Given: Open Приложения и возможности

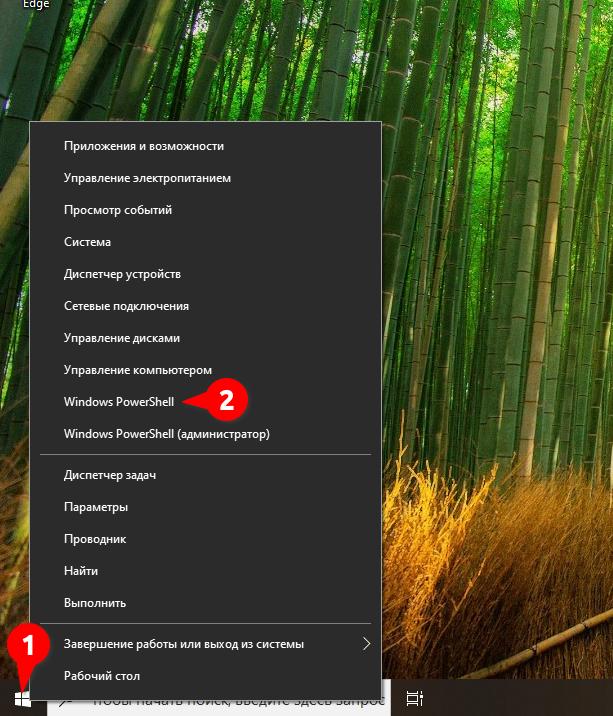Looking at the screenshot, I should (206, 146).
